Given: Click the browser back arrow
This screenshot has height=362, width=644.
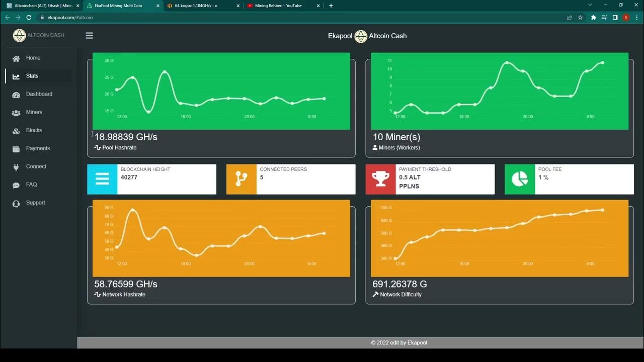Looking at the screenshot, I should point(7,18).
